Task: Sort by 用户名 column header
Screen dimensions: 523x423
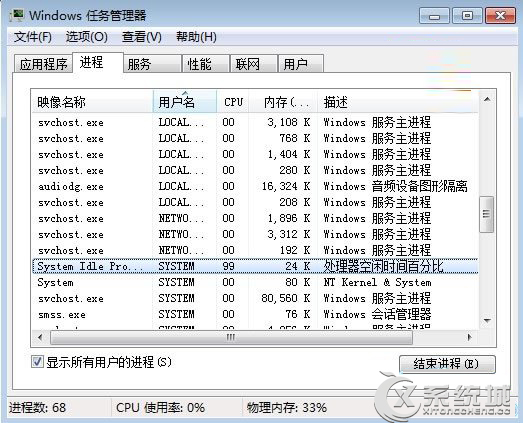Action: click(x=185, y=102)
